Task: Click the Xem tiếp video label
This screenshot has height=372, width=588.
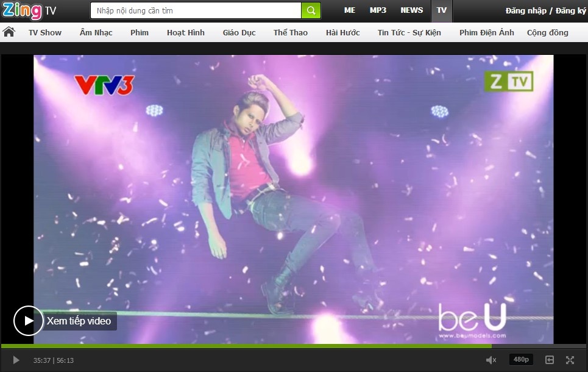Action: pos(79,321)
